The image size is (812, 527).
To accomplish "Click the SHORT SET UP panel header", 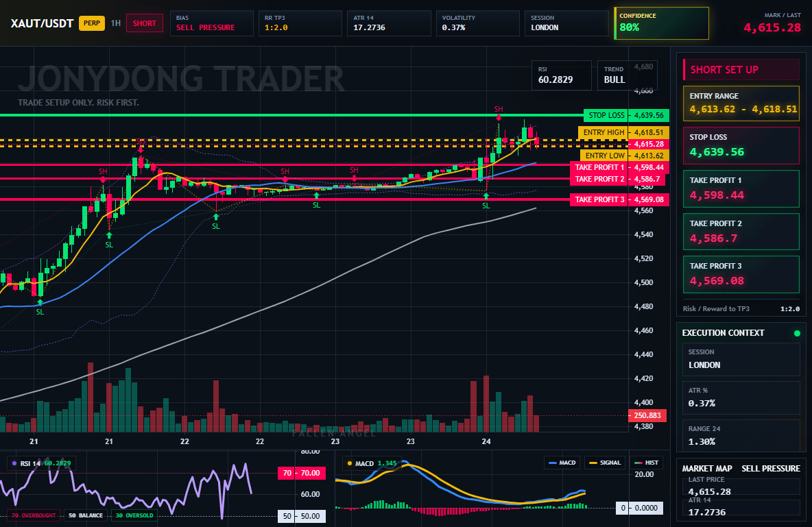I will pos(741,70).
